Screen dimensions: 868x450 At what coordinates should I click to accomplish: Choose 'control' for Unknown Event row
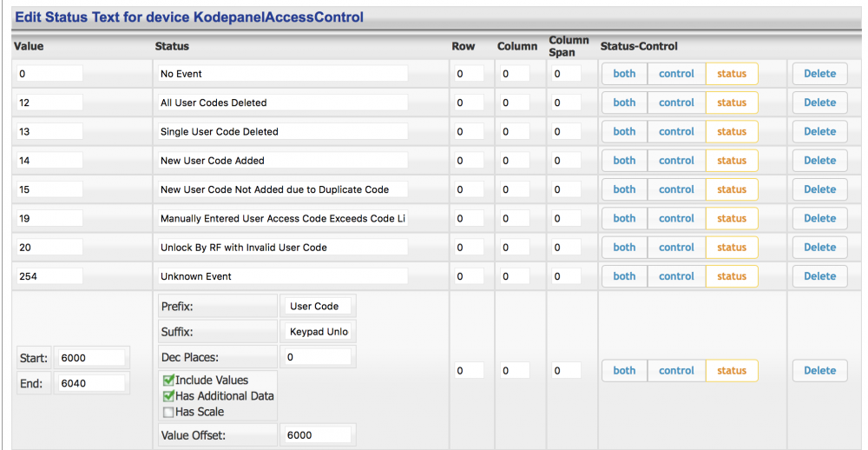click(676, 276)
